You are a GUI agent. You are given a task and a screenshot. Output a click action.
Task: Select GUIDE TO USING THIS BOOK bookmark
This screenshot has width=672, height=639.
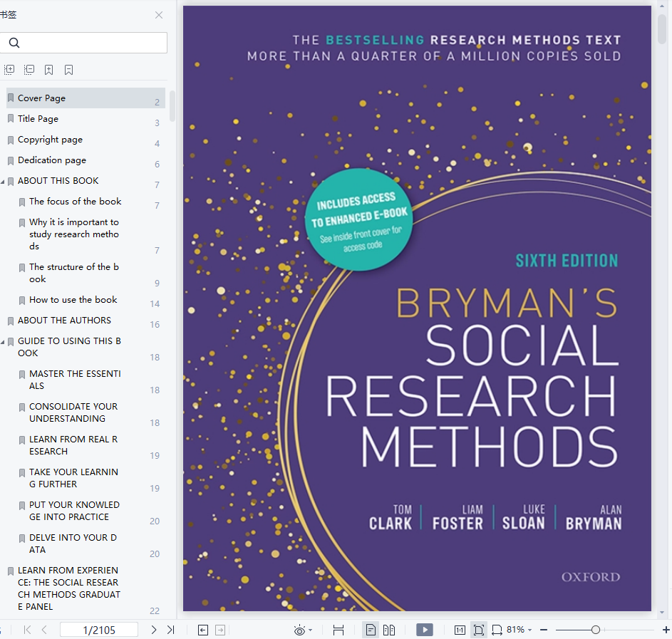click(x=69, y=347)
